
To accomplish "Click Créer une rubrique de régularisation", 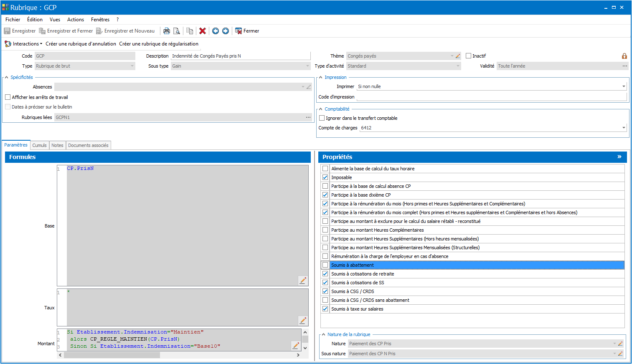I will click(x=159, y=44).
